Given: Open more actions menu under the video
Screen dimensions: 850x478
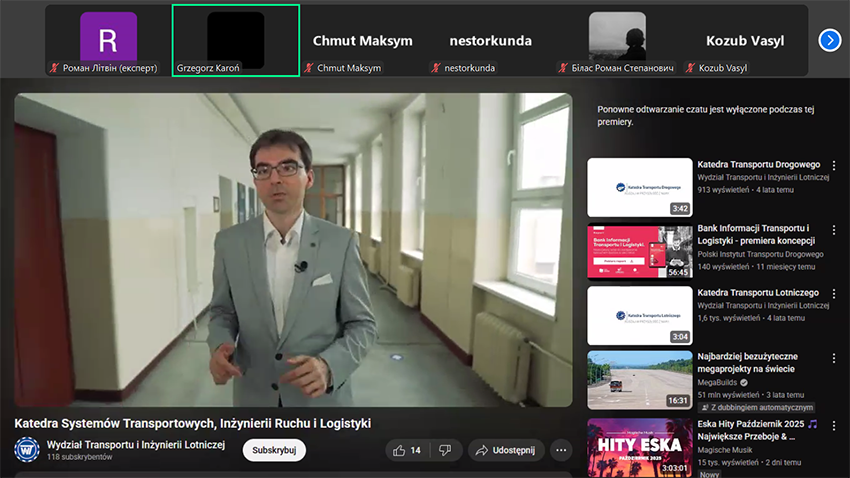Looking at the screenshot, I should [561, 451].
